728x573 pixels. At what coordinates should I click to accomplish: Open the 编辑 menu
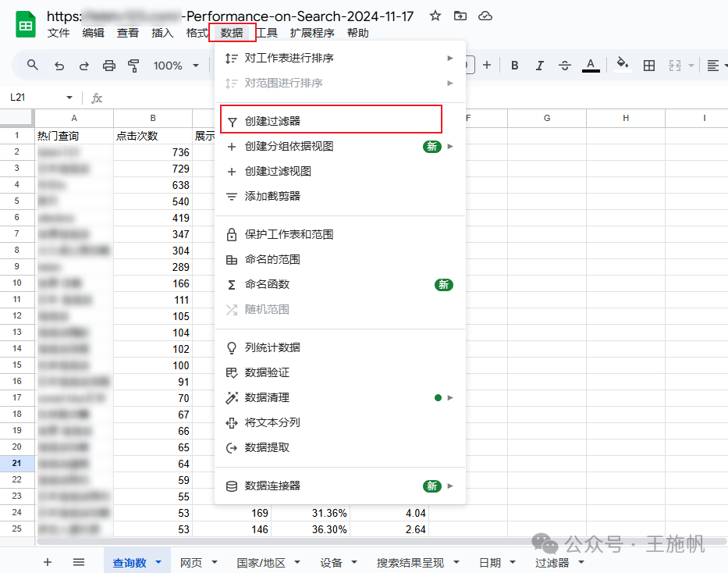click(x=94, y=33)
